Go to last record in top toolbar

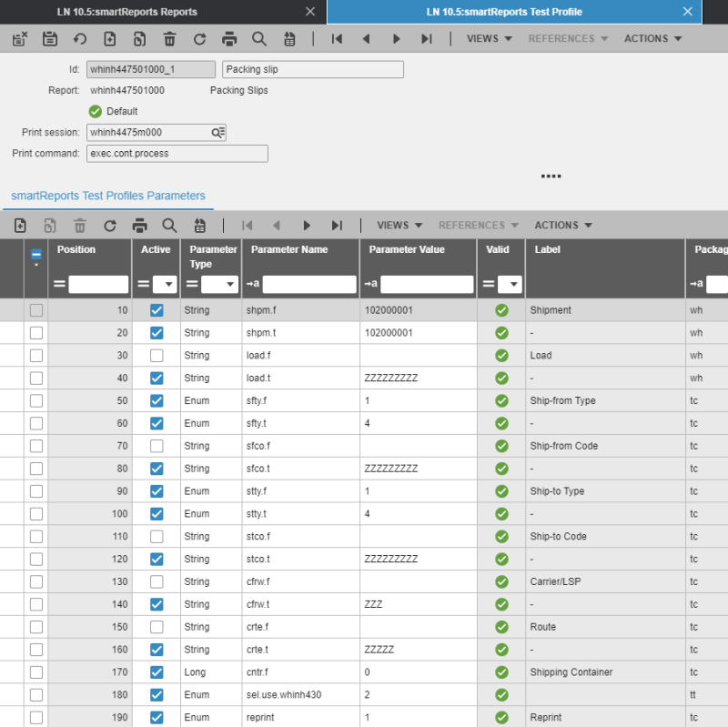pos(426,39)
